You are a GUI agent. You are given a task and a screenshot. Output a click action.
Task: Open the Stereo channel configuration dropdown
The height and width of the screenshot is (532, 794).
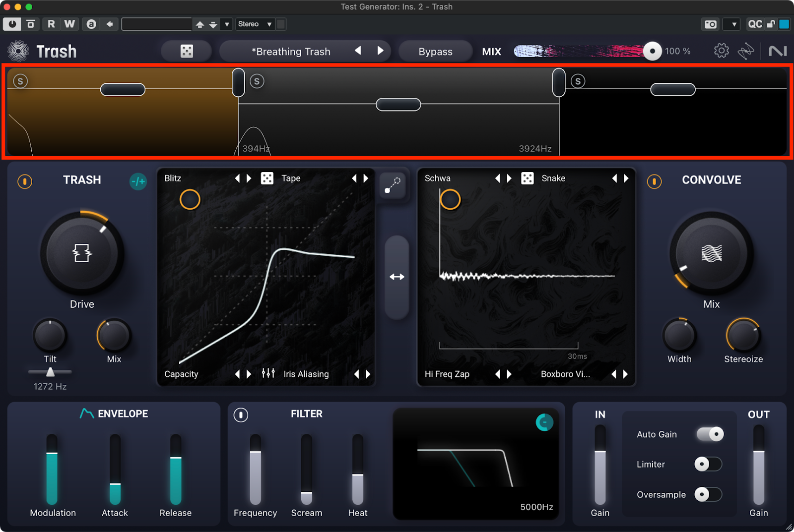coord(255,24)
